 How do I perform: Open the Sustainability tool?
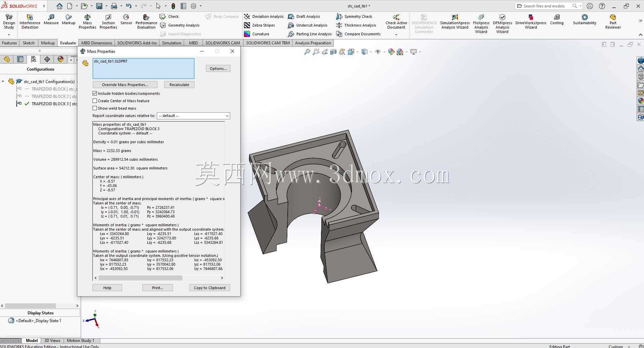point(585,20)
